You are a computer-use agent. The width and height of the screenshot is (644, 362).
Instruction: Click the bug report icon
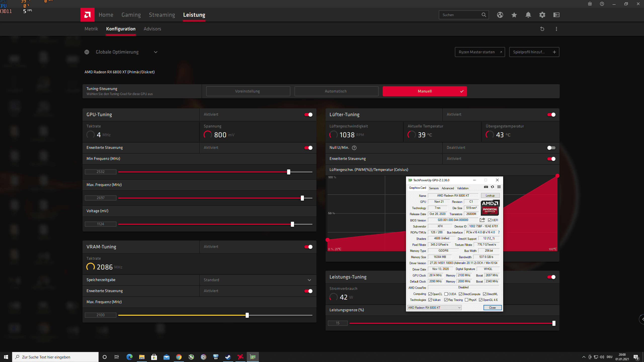(x=590, y=4)
